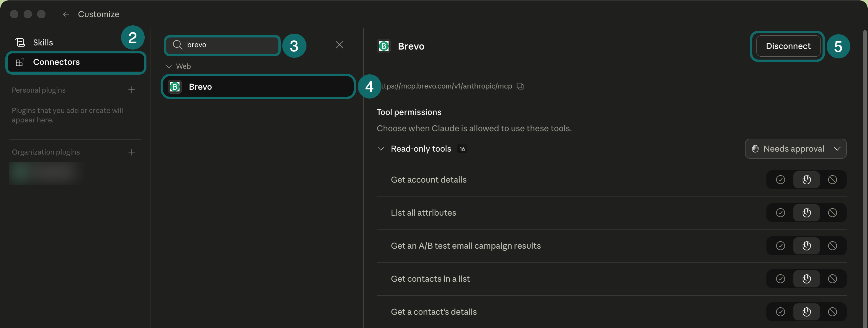Click the Brevo MCP URL text
The height and width of the screenshot is (328, 868).
(x=446, y=86)
